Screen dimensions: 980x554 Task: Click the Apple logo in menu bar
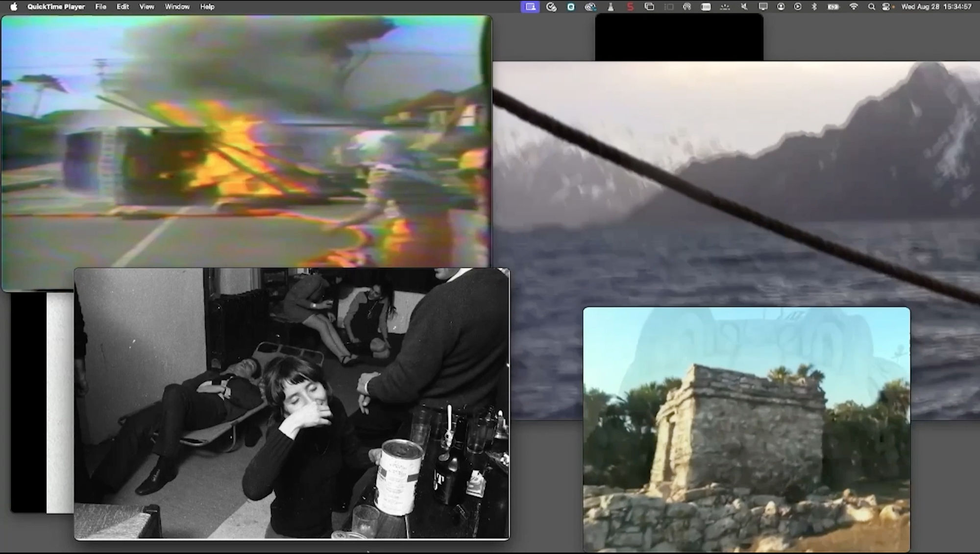click(x=14, y=6)
